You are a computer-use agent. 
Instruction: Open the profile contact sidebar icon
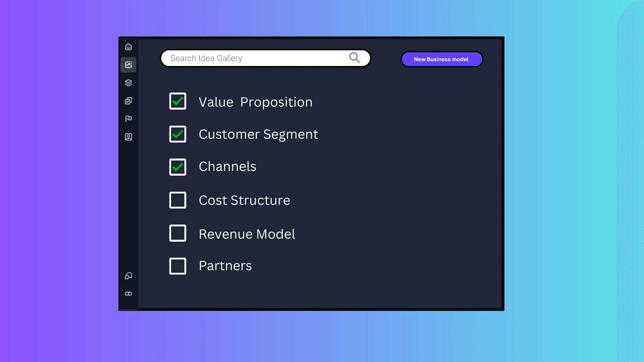[x=128, y=137]
